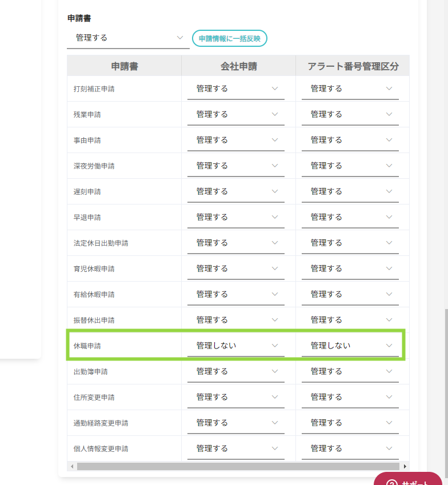Image resolution: width=448 pixels, height=485 pixels.
Task: Change 休職申請 会社申請 管理しない dropdown
Action: pos(236,346)
